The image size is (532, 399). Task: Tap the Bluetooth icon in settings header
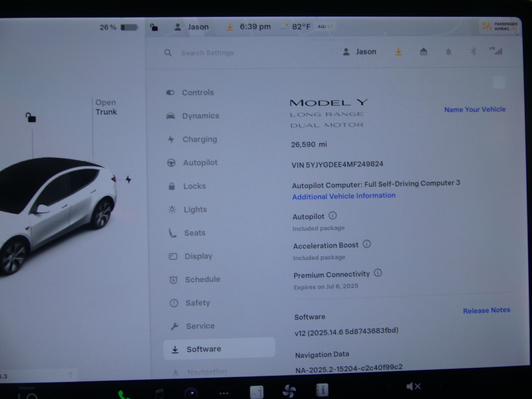tap(473, 52)
